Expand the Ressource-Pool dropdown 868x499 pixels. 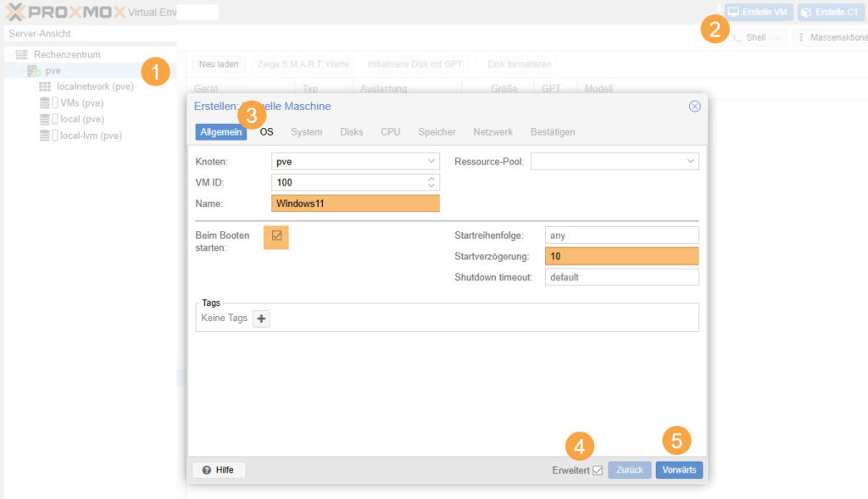(x=690, y=161)
